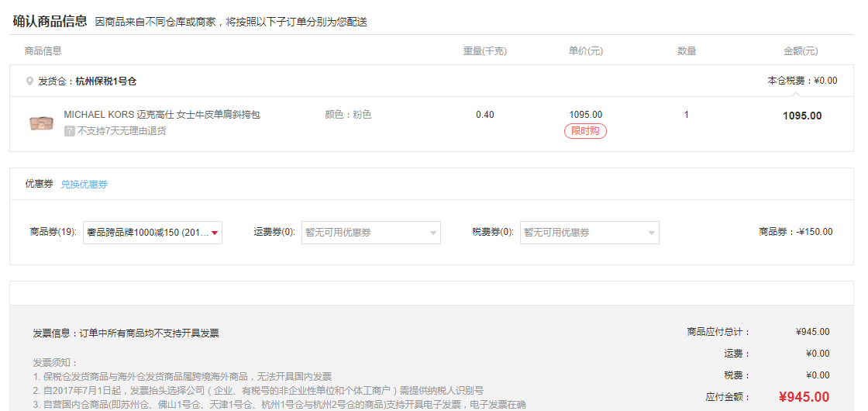Viewport: 868px width, 411px height.
Task: Click the red 应付金额 ¥945.00 total
Action: [804, 397]
